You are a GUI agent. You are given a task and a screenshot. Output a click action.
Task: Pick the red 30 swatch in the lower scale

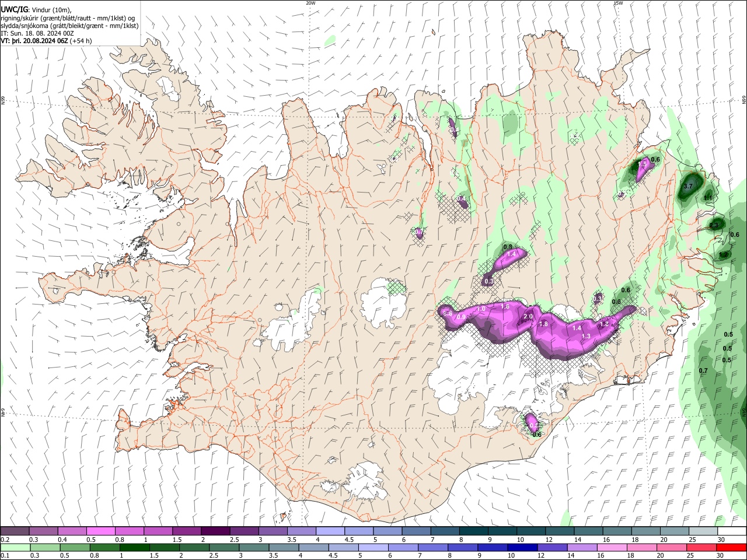[731, 547]
